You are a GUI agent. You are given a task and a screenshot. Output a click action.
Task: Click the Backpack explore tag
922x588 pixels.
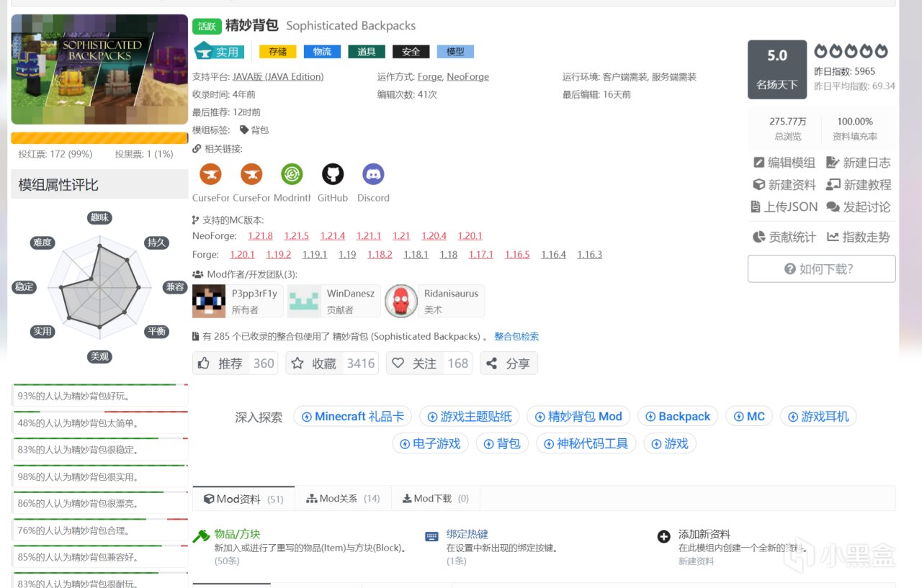pyautogui.click(x=678, y=416)
